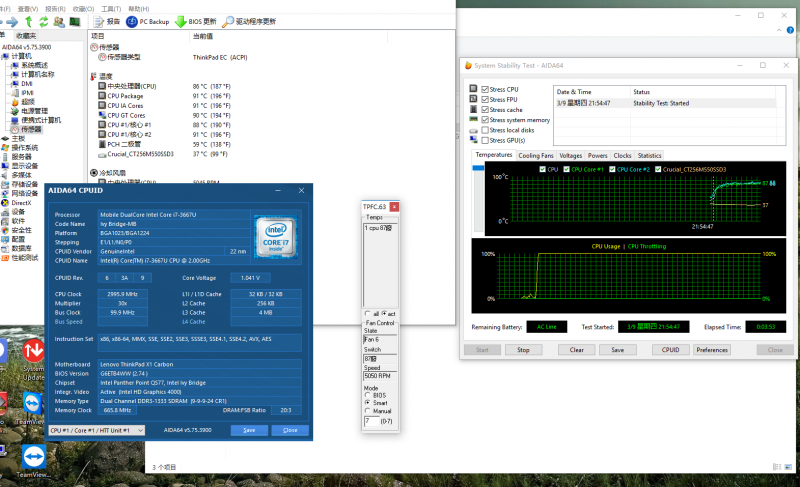Expand 显示设备 tree node
Image resolution: width=800 pixels, height=487 pixels.
point(24,166)
